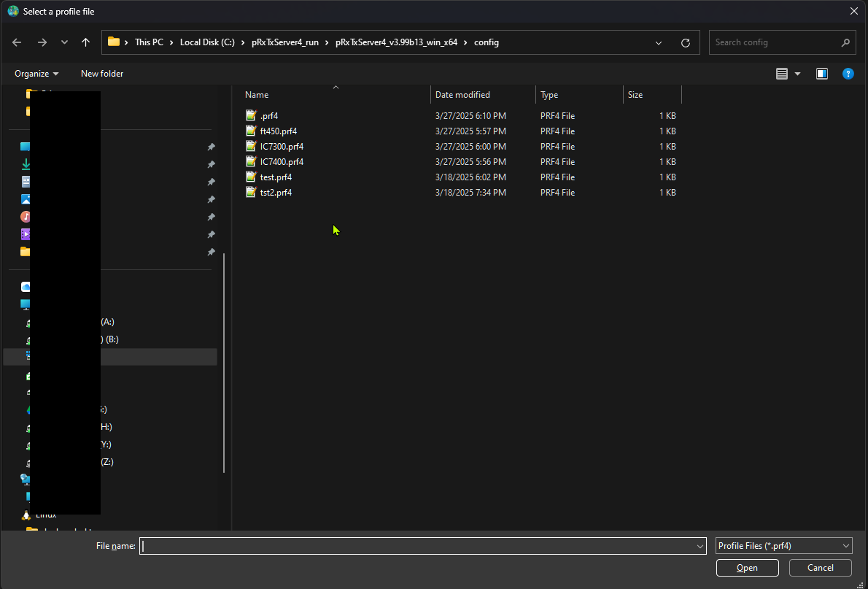The height and width of the screenshot is (589, 868).
Task: Toggle the preview pane icon
Action: [x=822, y=74]
